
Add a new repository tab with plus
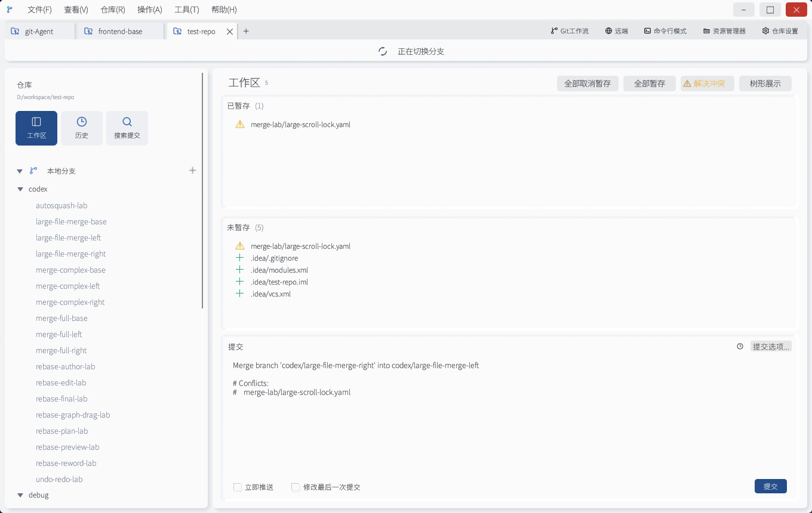click(246, 31)
